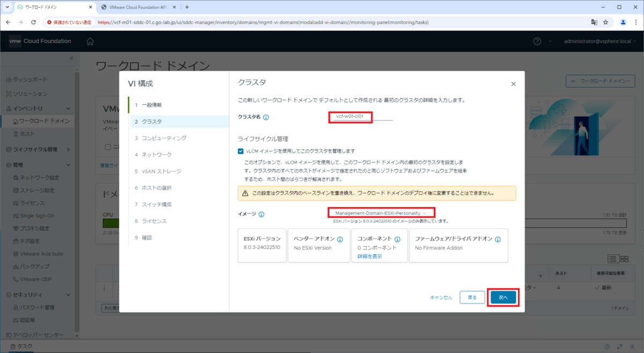Viewport: 644px width, 353px height.
Task: Click the task panel help icon
Action: click(607, 347)
